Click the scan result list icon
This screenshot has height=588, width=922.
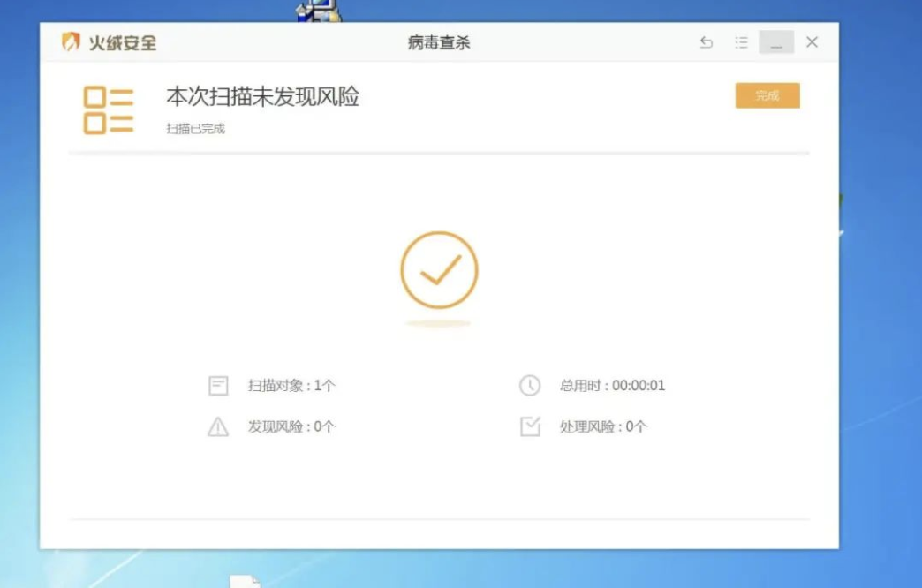coord(109,110)
